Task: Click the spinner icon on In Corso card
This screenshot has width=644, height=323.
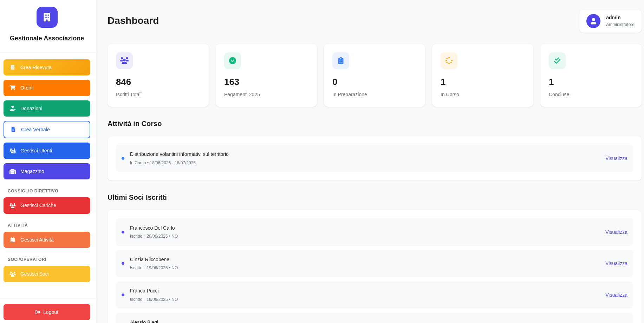Action: coord(449,61)
